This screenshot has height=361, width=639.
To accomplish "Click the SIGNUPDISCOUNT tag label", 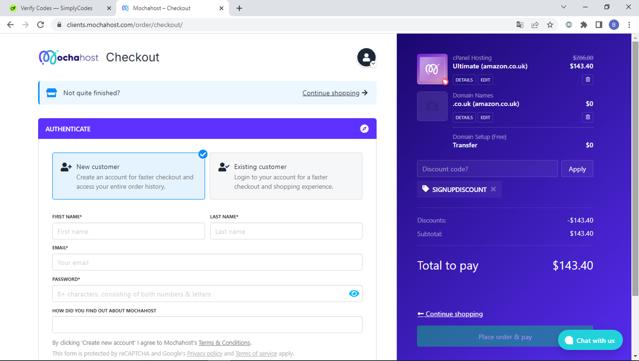I will [459, 189].
